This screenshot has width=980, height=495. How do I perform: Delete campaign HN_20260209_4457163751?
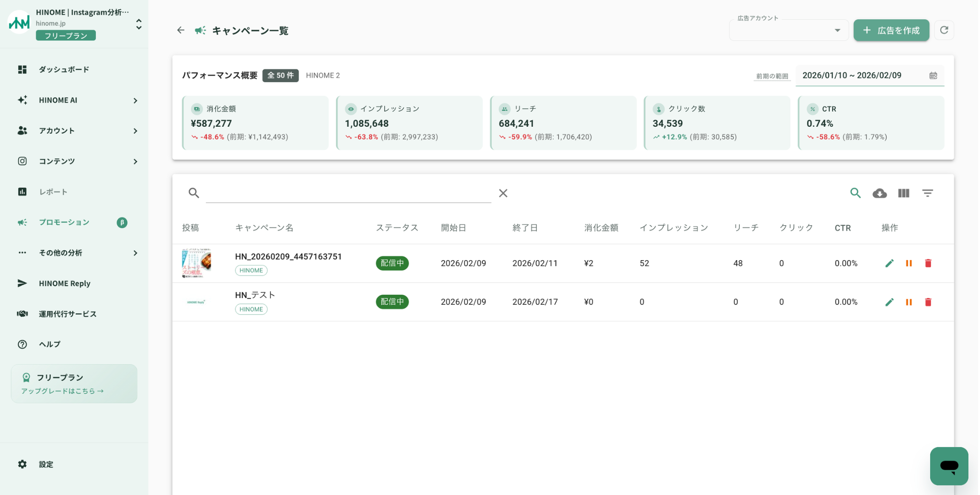click(928, 263)
